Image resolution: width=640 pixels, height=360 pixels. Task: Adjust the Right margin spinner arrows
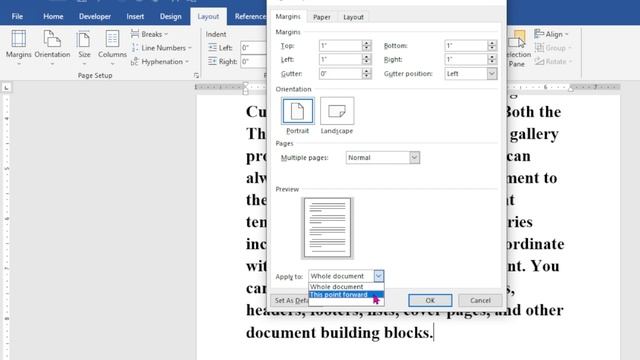pyautogui.click(x=492, y=60)
